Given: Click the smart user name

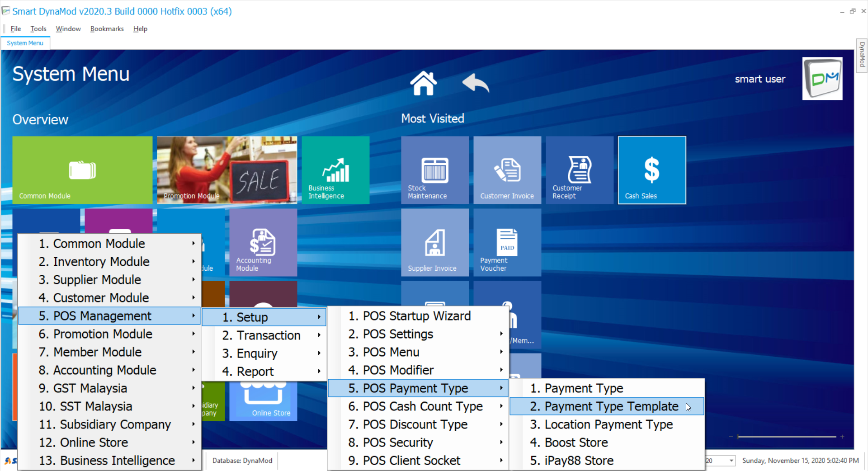Looking at the screenshot, I should [x=760, y=79].
